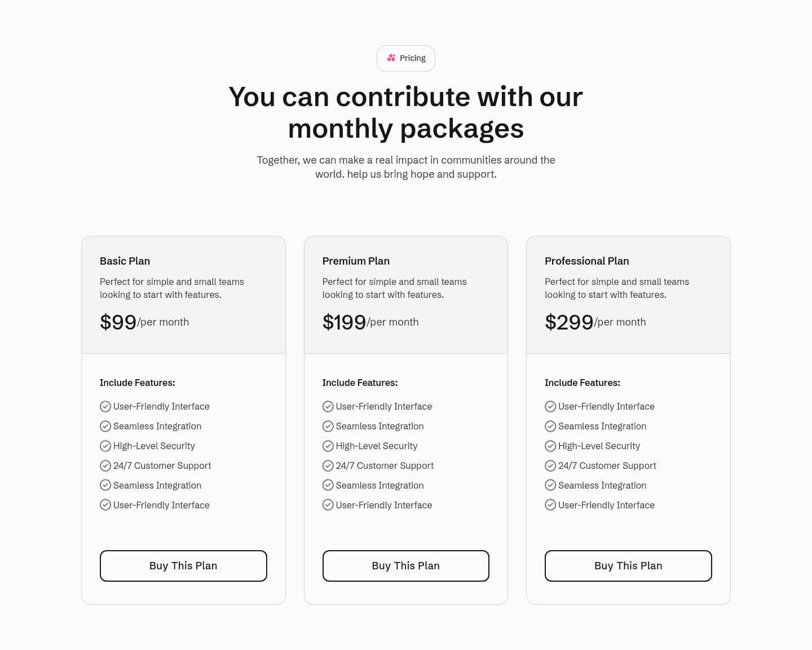Screen dimensions: 812x650
Task: Click the checkmark beside User-Friendly Interface in Basic Plan
Action: 105,406
